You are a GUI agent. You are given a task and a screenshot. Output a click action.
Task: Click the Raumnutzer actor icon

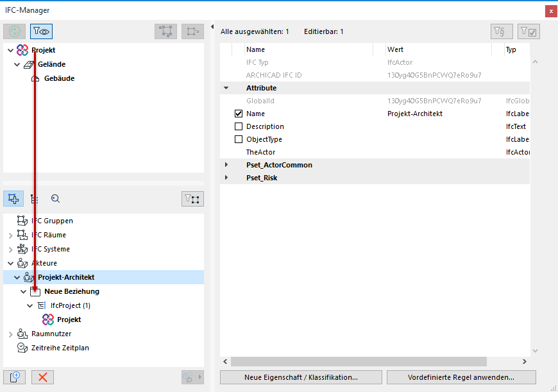(x=22, y=334)
